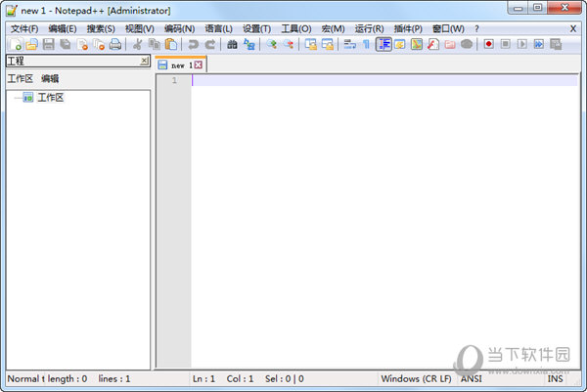Toggle Word Wrap toolbar icon

pos(349,45)
